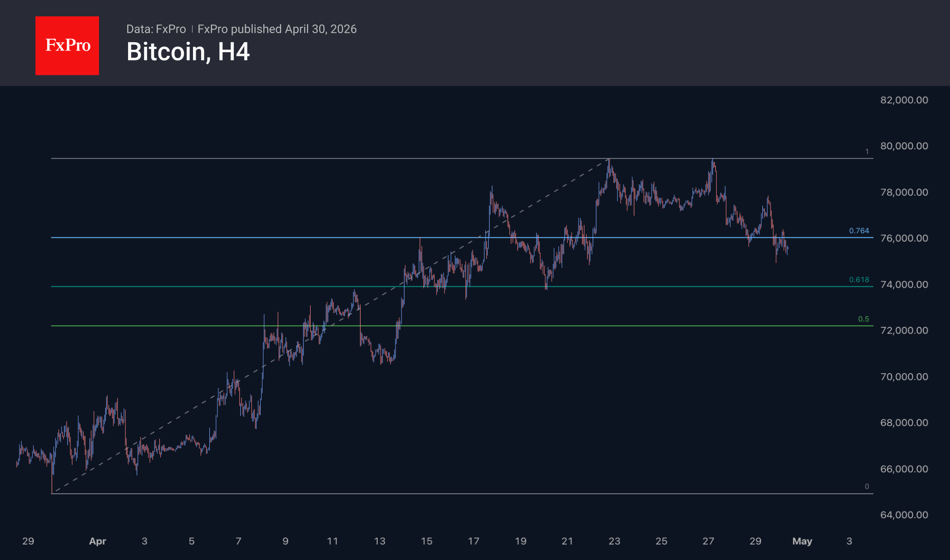Click date 27 on time axis
950x560 pixels.
pos(708,541)
